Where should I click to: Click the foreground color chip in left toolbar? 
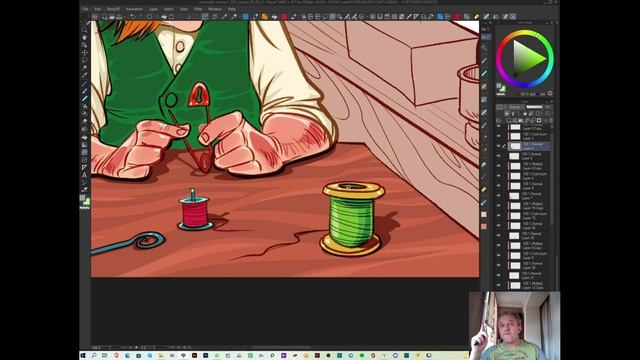point(83,198)
